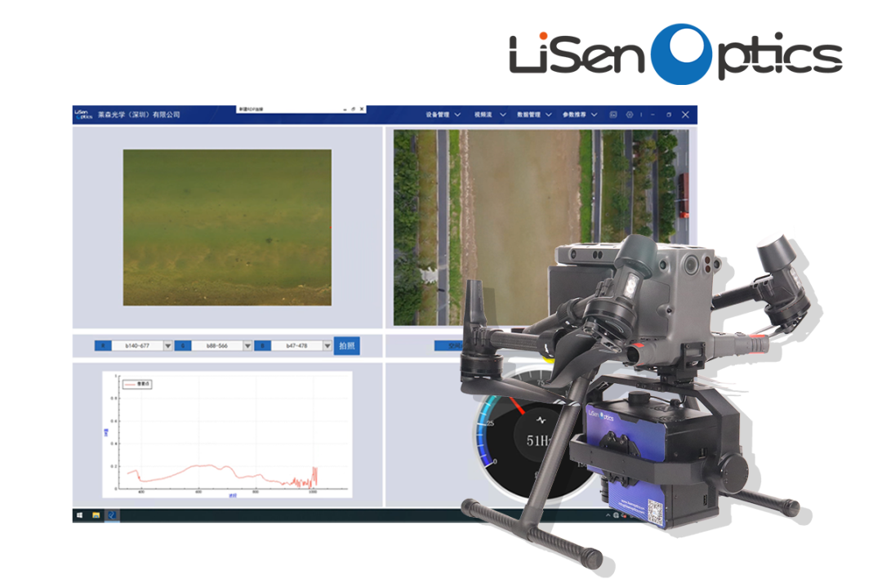Open the 设备管理 menu

pyautogui.click(x=437, y=115)
